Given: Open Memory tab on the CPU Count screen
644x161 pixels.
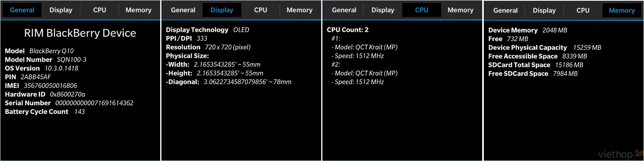Looking at the screenshot, I should point(460,10).
